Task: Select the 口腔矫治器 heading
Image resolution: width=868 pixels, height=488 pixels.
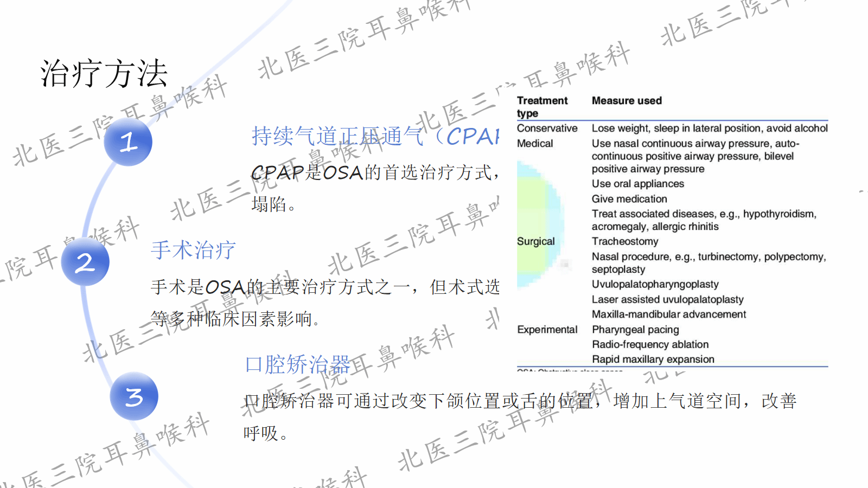Action: pos(297,364)
